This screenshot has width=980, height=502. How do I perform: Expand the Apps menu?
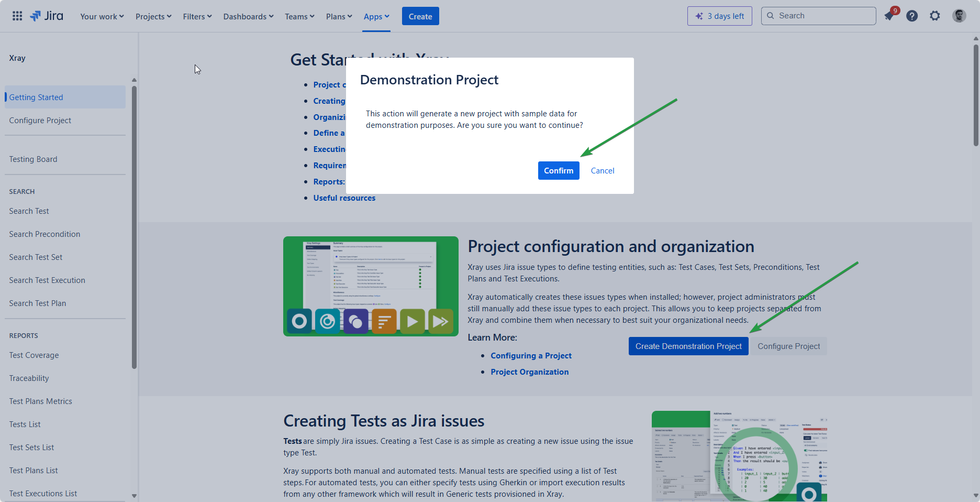point(376,16)
